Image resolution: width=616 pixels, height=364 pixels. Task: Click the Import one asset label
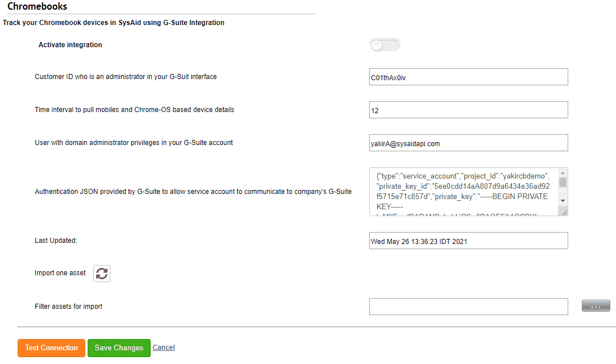coord(60,273)
